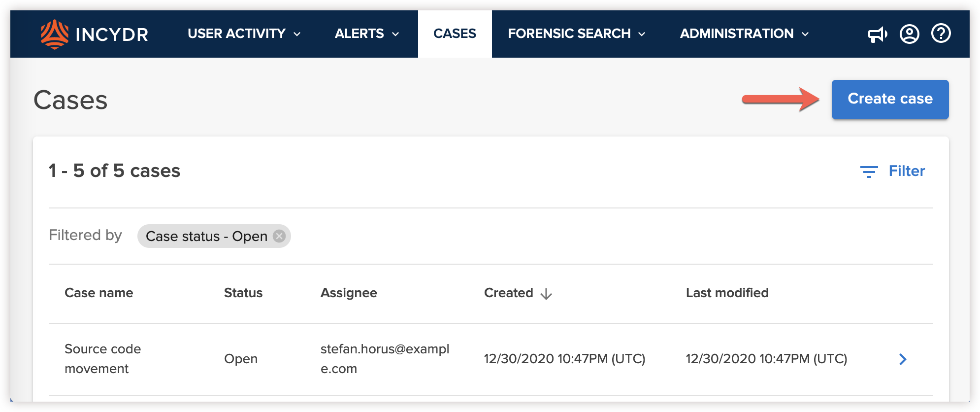Remove the Case status - Open filter chip
This screenshot has width=980, height=412.
pos(278,236)
